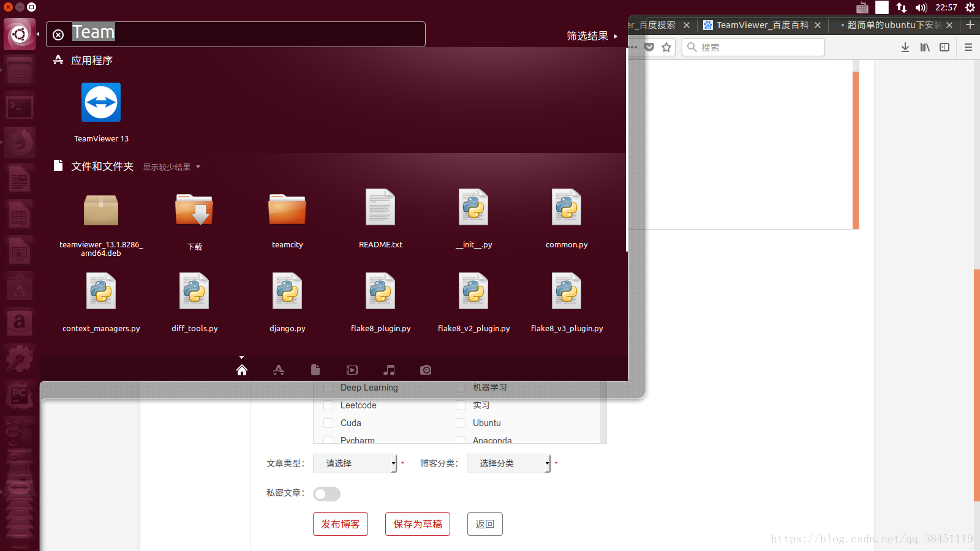Open common.py file
980x551 pixels.
tap(567, 207)
